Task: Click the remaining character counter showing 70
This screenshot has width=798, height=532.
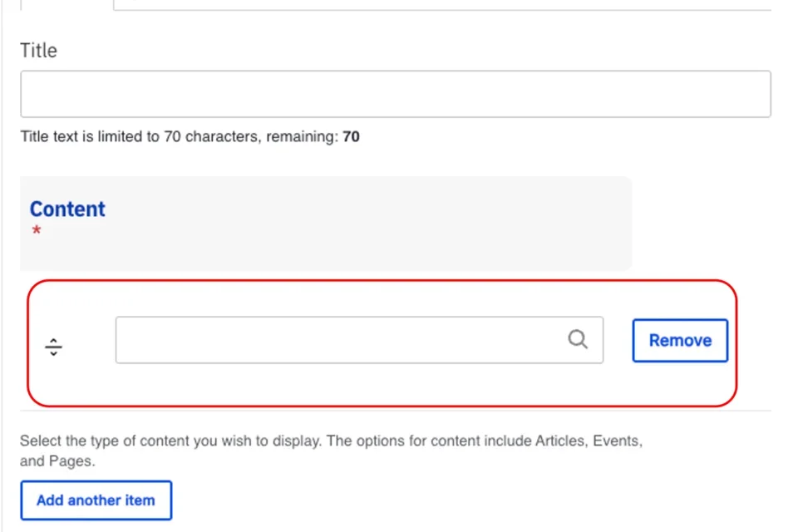Action: coord(350,136)
